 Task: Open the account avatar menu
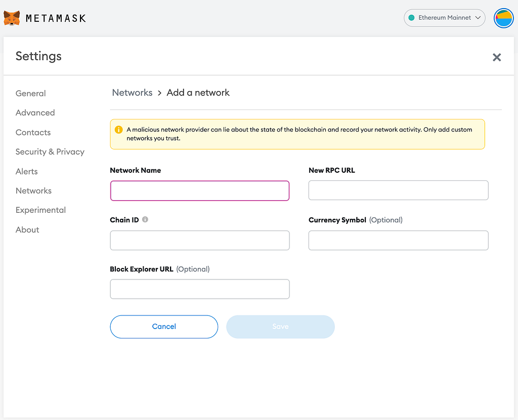(503, 18)
